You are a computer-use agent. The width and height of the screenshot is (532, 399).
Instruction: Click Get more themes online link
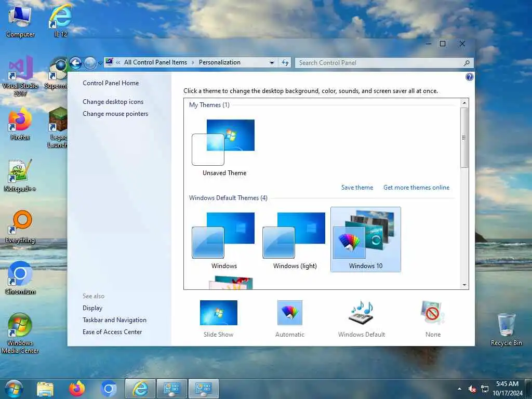[416, 187]
